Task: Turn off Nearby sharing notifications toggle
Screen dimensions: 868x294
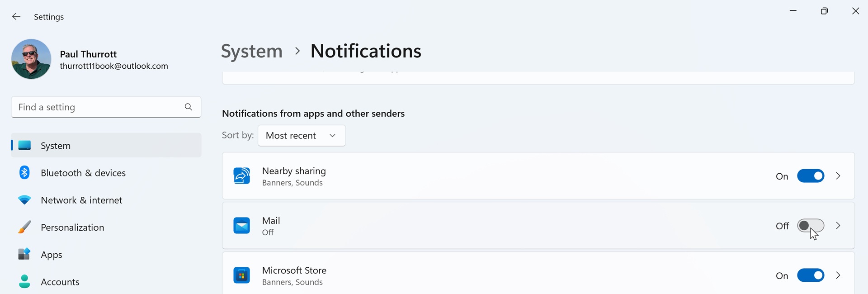Action: [810, 176]
